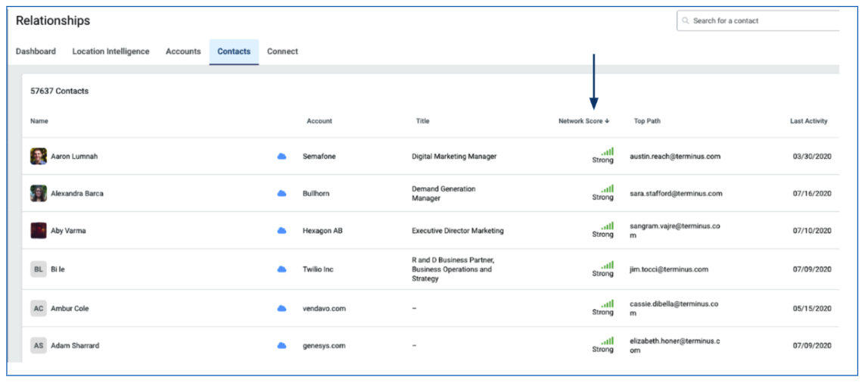Click the cloud icon in Bullhorn row

click(x=282, y=194)
